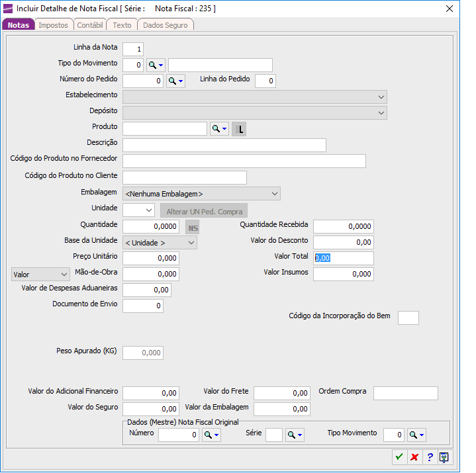Cancel using the red X icon
Image resolution: width=476 pixels, height=473 pixels.
[x=414, y=457]
